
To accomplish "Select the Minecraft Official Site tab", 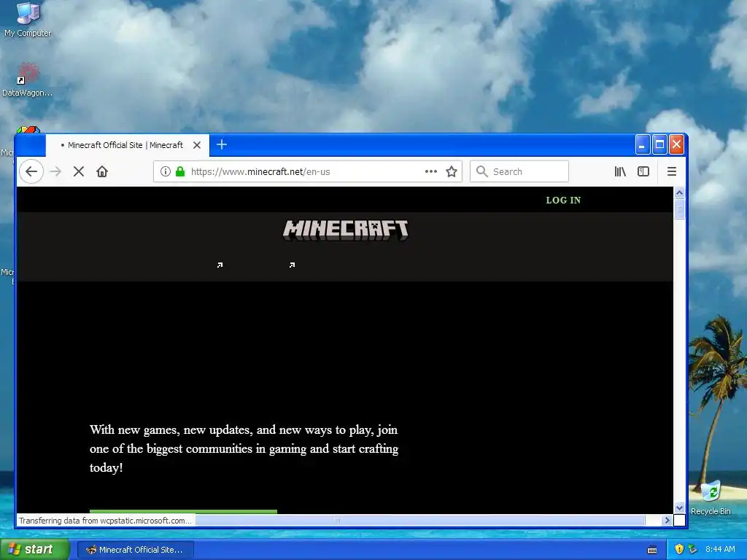I will coord(127,145).
